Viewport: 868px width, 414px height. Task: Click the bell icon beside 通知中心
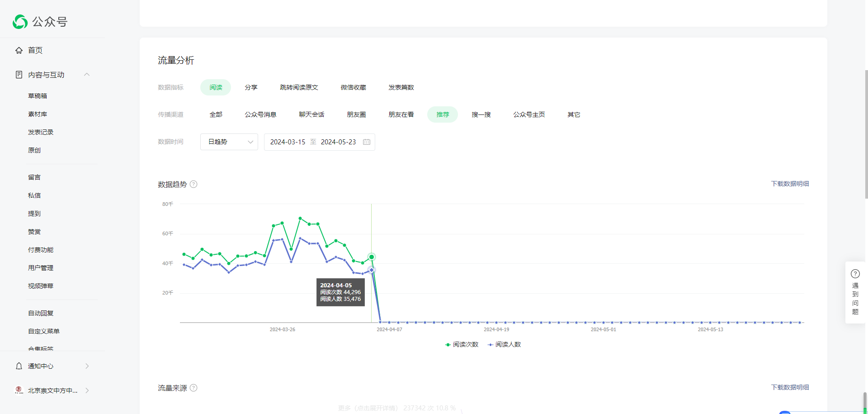[19, 366]
